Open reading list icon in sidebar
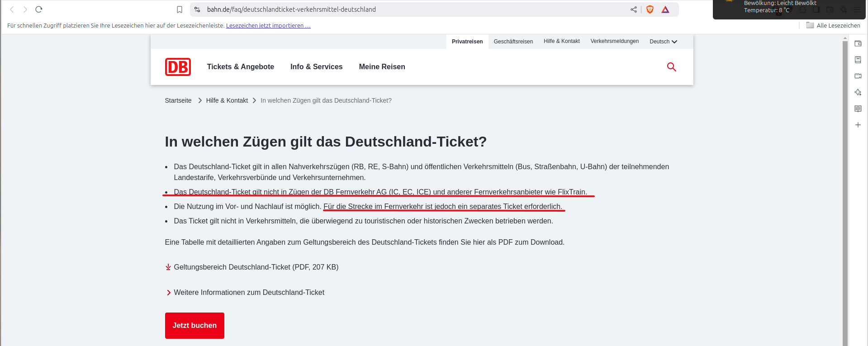The height and width of the screenshot is (346, 868). tap(858, 109)
